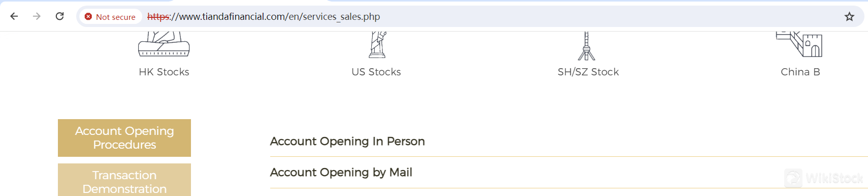
Task: Reload the page with the refresh icon
Action: (x=59, y=16)
